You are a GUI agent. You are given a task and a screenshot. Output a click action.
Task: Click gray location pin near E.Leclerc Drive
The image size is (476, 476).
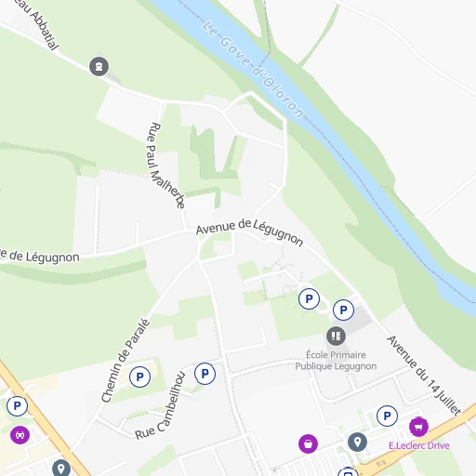[x=357, y=442]
